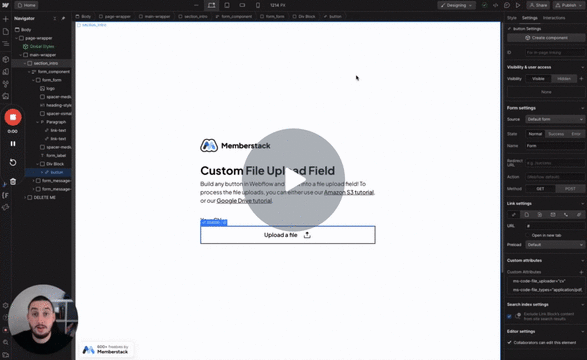
Task: Switch form state to Normal
Action: pos(535,134)
